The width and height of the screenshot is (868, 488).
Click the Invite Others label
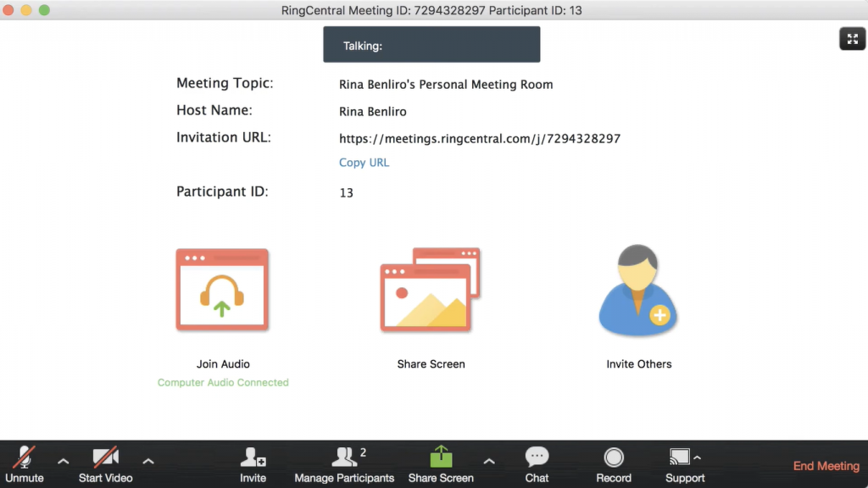[x=639, y=364]
